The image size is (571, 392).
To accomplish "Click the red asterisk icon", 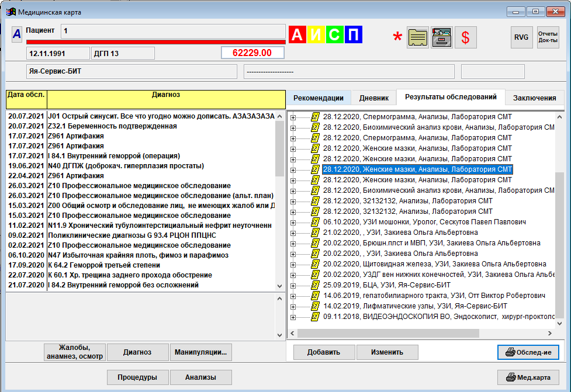I will (397, 39).
